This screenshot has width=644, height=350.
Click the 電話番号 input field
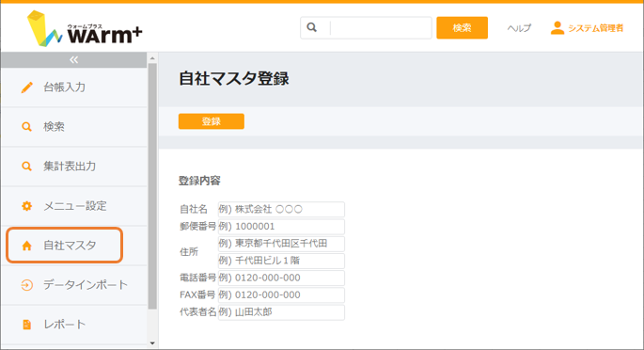coord(281,278)
